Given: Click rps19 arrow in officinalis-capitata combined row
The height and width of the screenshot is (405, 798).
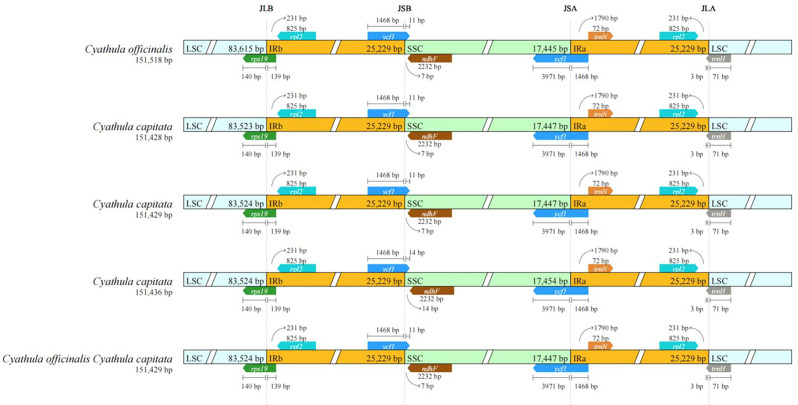Looking at the screenshot, I should tap(260, 368).
